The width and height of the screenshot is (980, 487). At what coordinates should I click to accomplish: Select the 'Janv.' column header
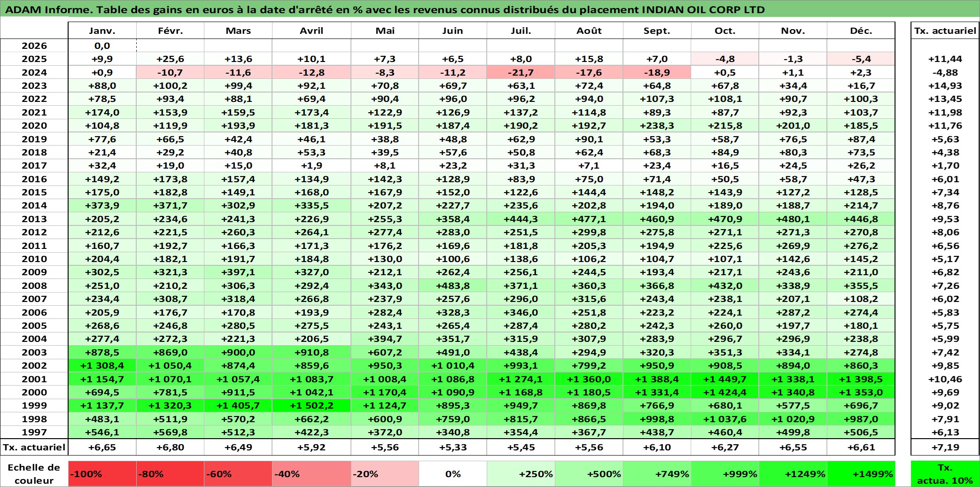pyautogui.click(x=102, y=31)
